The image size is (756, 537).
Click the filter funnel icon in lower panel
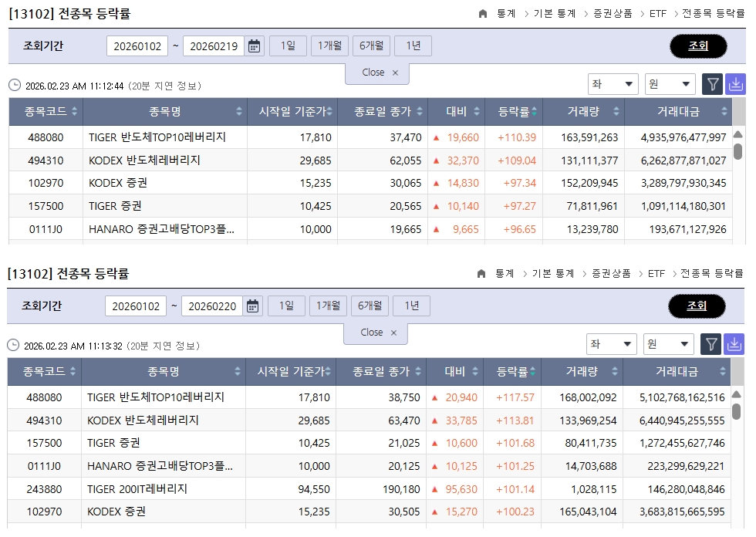click(x=710, y=344)
